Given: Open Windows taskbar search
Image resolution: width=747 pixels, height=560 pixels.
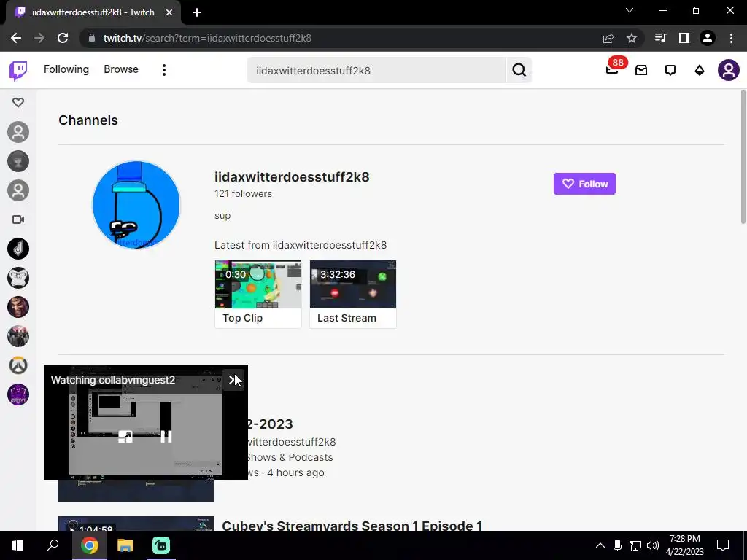Looking at the screenshot, I should pyautogui.click(x=53, y=545).
